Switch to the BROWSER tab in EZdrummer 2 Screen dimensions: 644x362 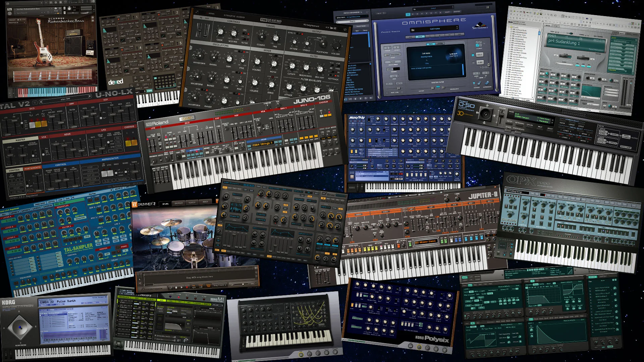[178, 203]
